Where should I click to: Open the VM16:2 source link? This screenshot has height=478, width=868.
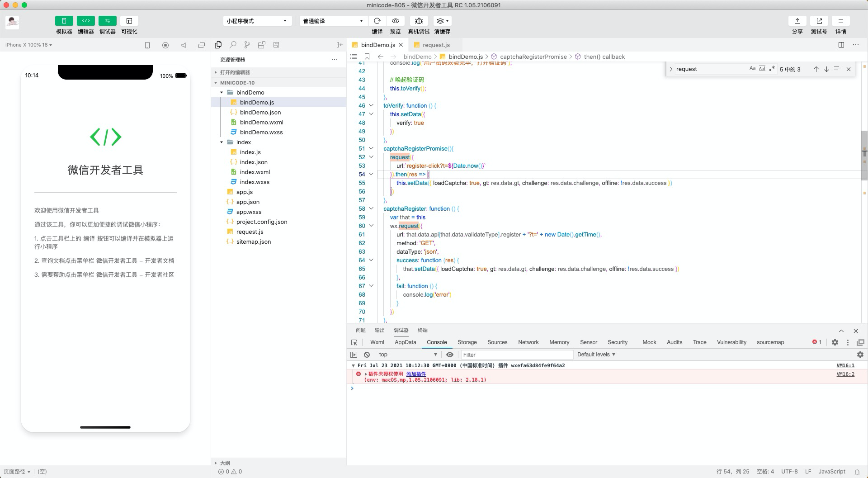click(x=845, y=374)
